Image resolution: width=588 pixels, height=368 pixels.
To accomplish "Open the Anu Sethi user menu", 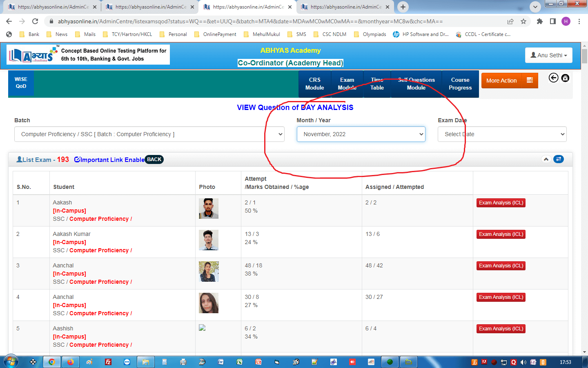I will [548, 55].
